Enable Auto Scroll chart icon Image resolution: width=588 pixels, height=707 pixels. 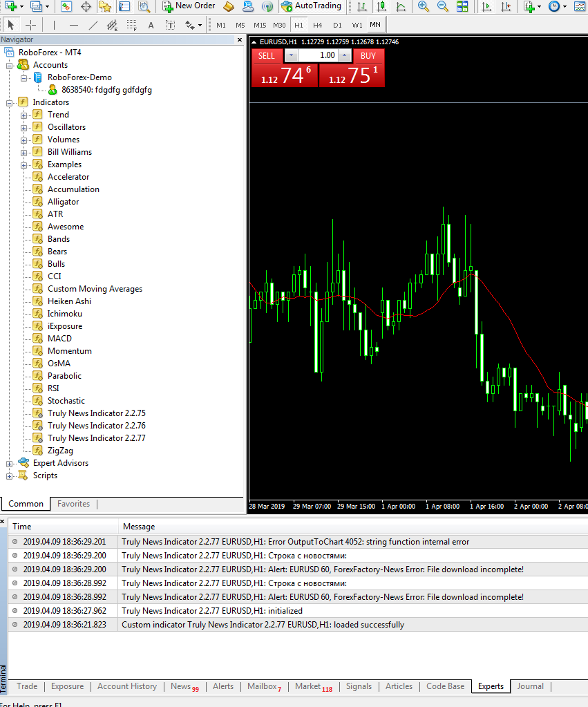click(x=486, y=6)
